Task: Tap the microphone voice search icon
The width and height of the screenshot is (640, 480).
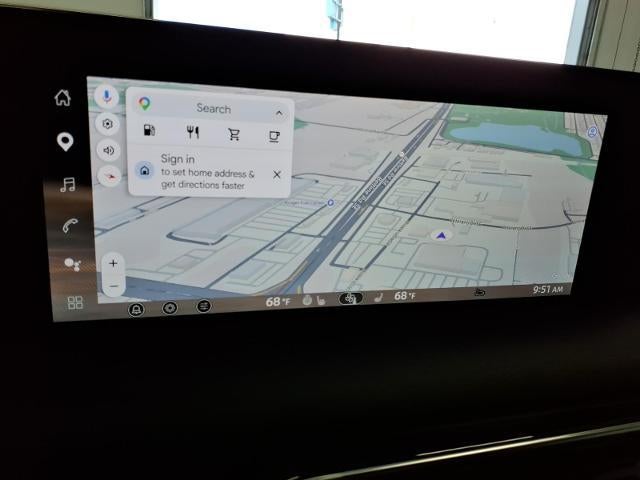Action: (x=107, y=96)
